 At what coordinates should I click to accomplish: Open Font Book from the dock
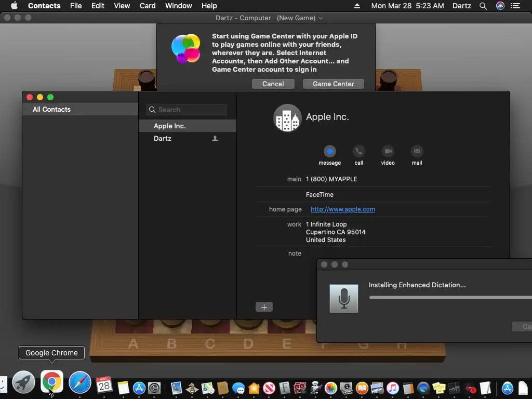click(285, 388)
